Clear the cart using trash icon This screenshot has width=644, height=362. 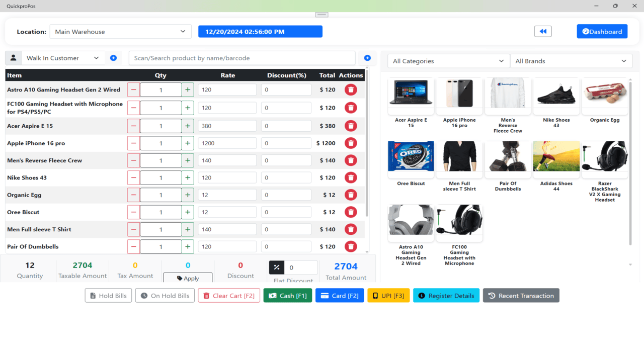coord(229,295)
